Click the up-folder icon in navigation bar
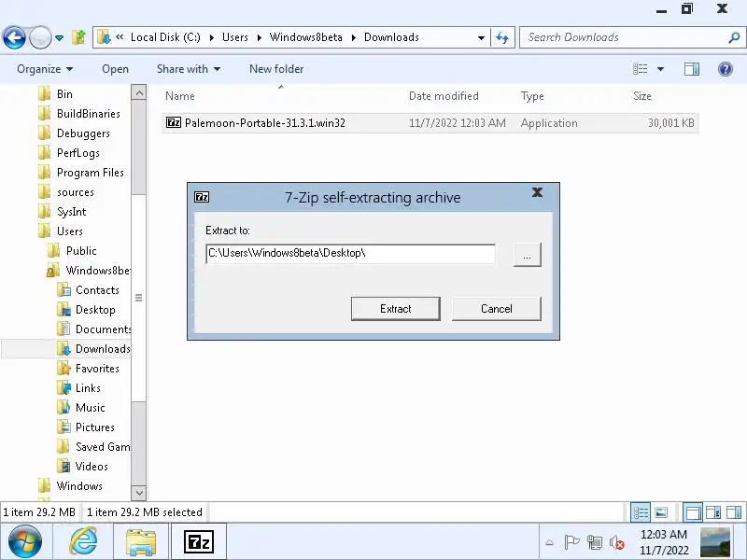The width and height of the screenshot is (747, 560). pos(78,37)
